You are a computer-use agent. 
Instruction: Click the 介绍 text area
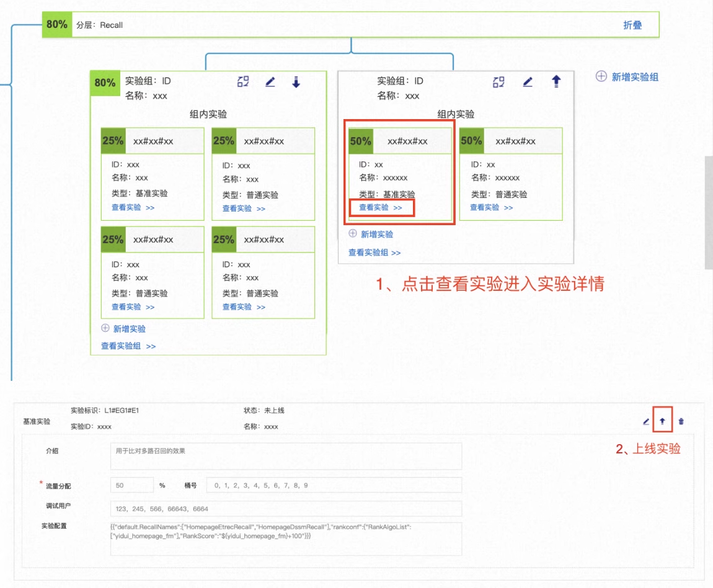coord(286,456)
